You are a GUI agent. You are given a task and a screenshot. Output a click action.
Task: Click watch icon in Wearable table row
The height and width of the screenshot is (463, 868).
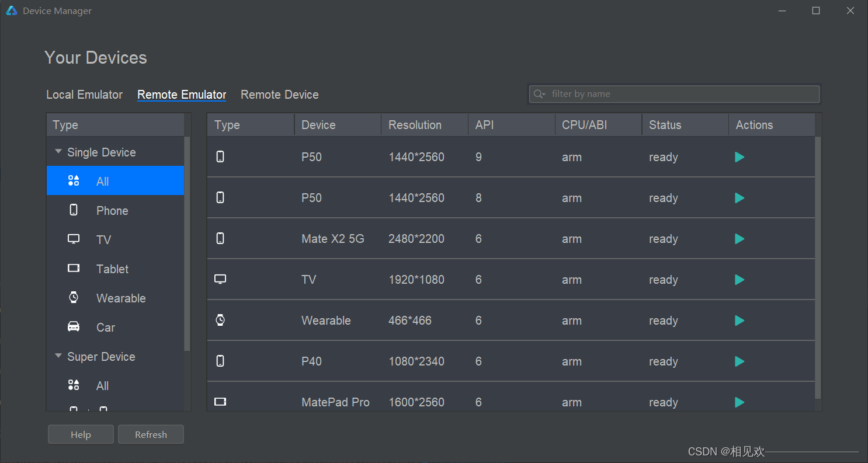(220, 320)
